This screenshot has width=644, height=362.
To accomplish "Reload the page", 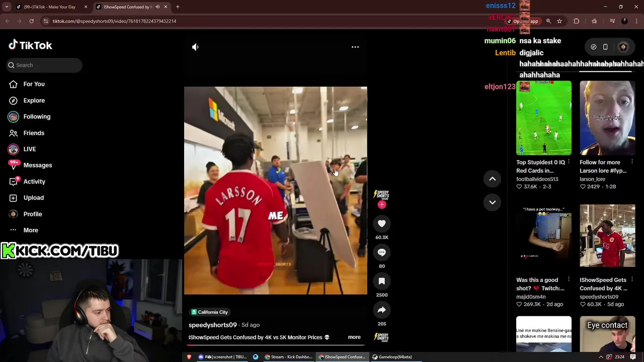I will [x=31, y=21].
